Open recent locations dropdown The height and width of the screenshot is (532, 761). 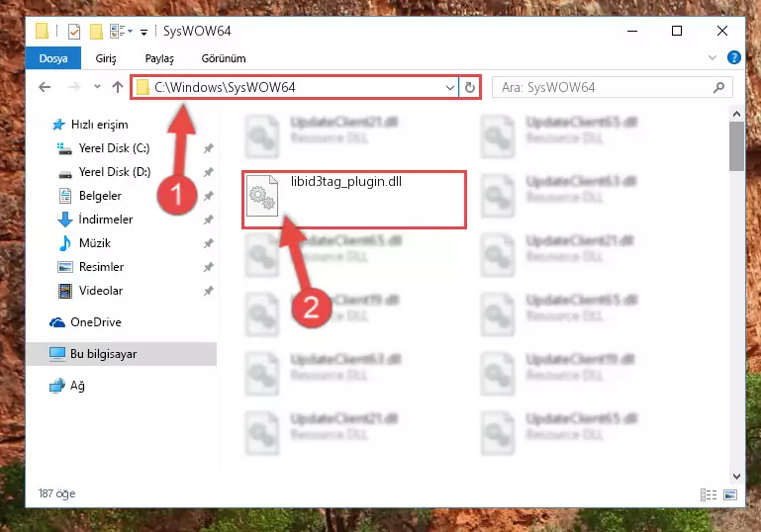coord(97,87)
